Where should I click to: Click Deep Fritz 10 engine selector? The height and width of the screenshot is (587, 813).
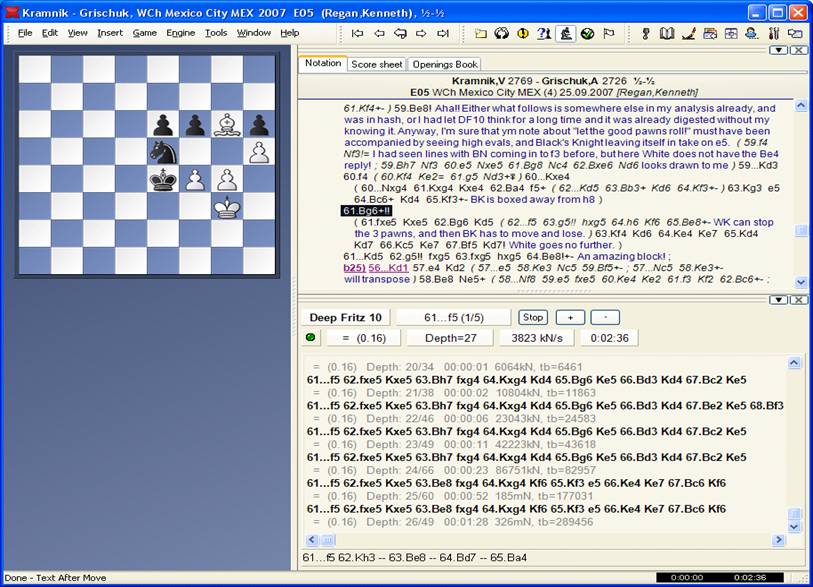click(345, 317)
